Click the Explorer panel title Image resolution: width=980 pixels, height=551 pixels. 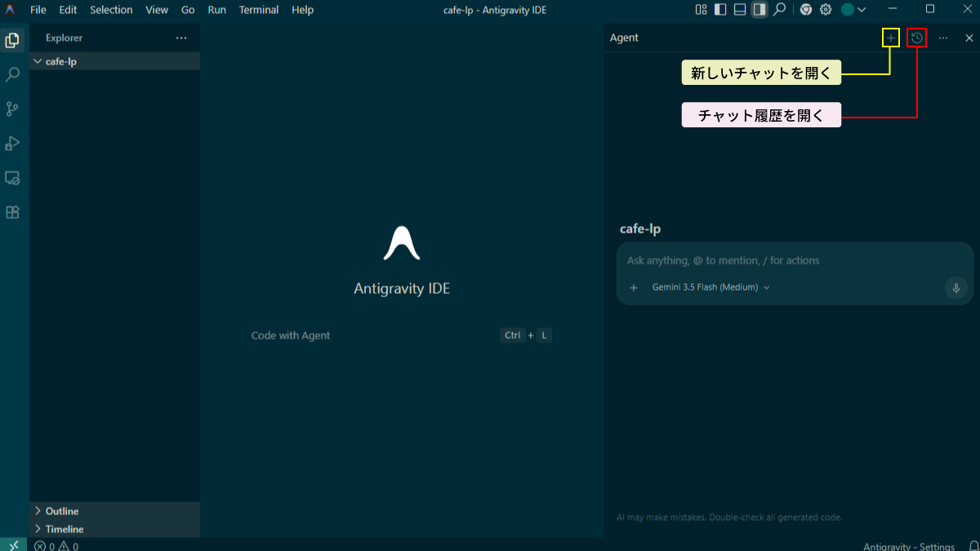[x=64, y=38]
